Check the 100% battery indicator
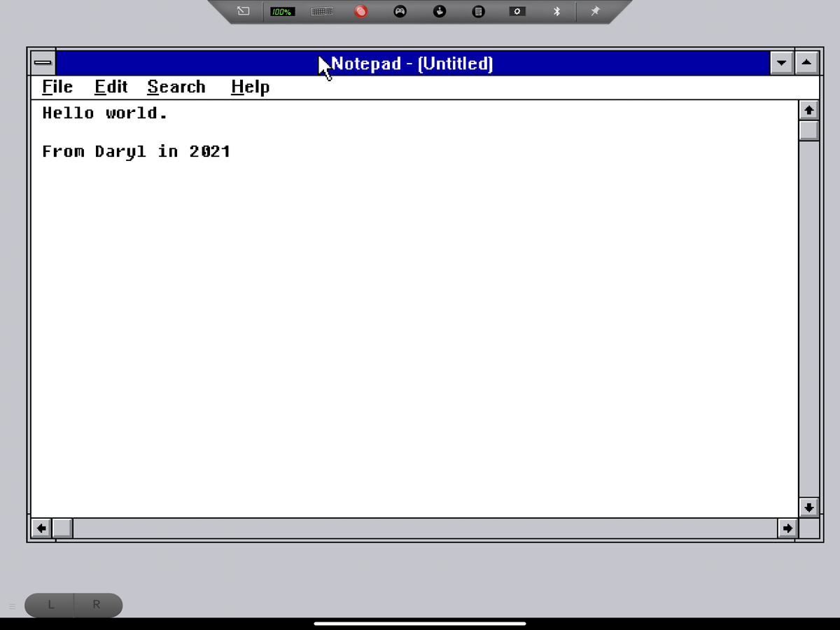 point(281,11)
